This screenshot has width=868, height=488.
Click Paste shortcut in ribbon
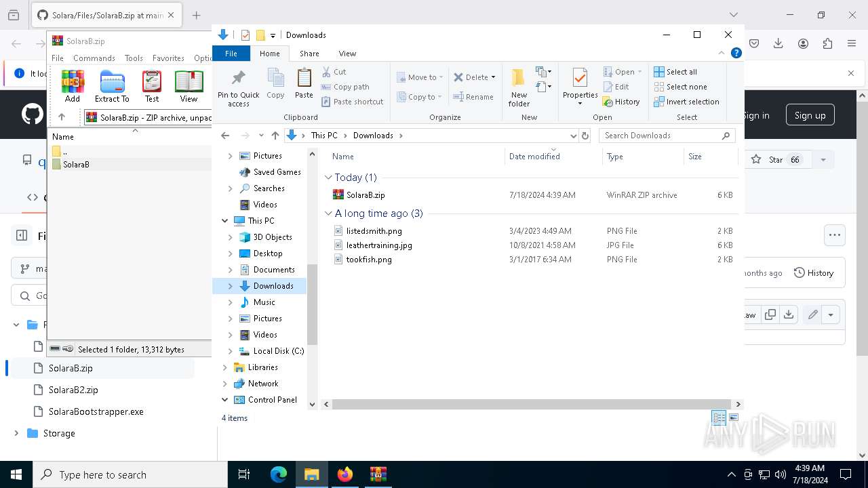click(x=353, y=102)
